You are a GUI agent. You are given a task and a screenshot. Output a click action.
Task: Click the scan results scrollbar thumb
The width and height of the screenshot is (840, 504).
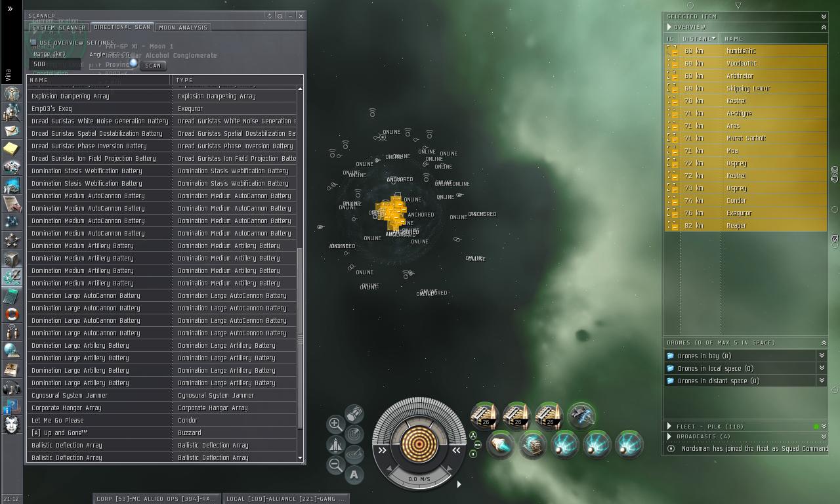coord(301,339)
